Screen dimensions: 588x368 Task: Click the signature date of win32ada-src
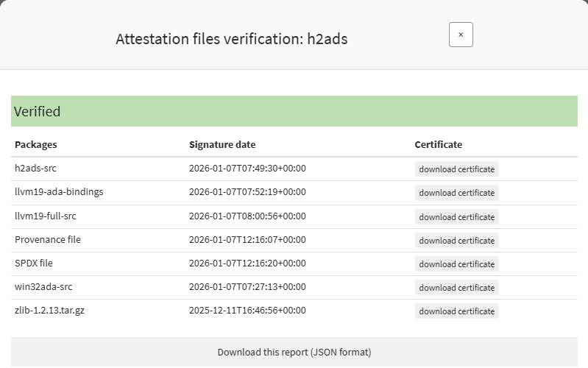tap(247, 287)
